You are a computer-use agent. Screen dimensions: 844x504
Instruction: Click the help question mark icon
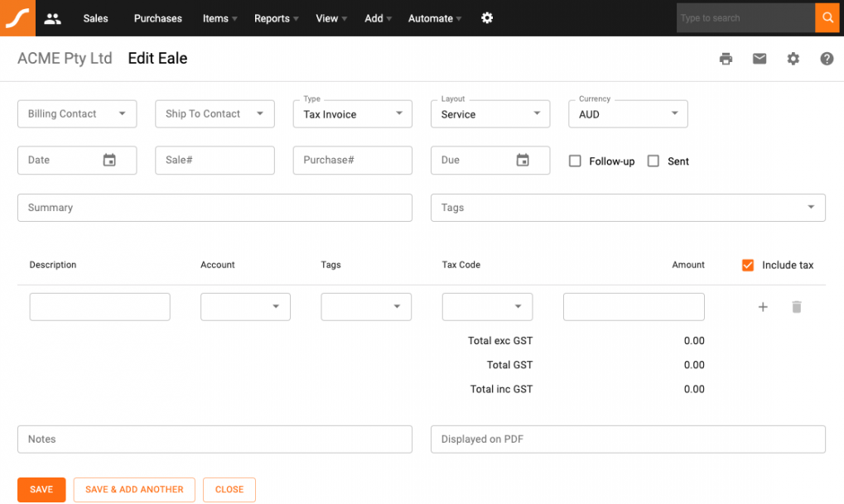tap(826, 59)
